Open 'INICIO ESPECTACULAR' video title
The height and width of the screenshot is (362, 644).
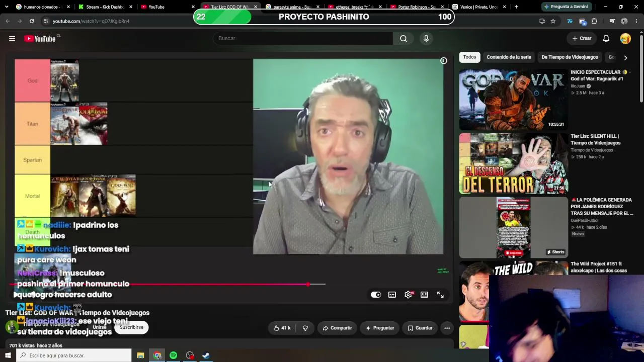(601, 75)
